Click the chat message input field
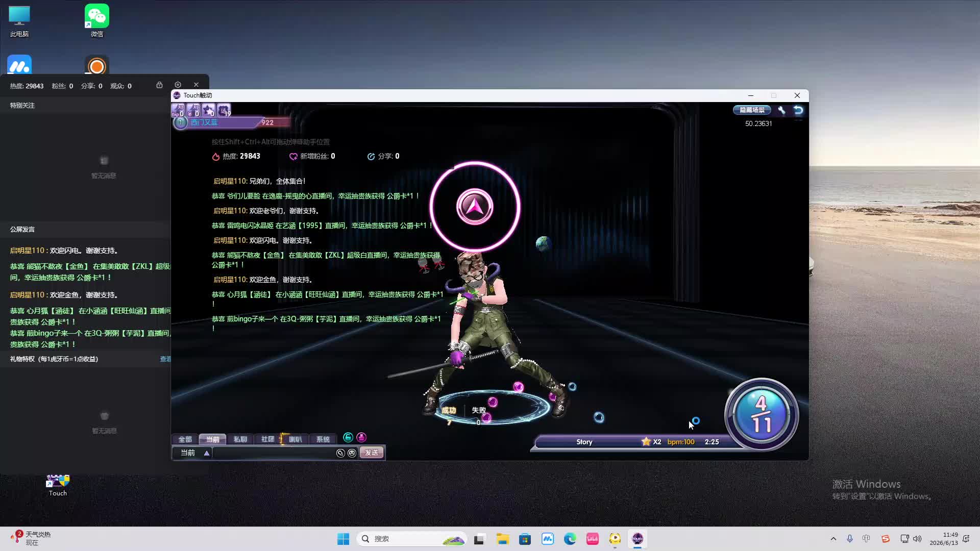980x551 pixels. (x=274, y=453)
